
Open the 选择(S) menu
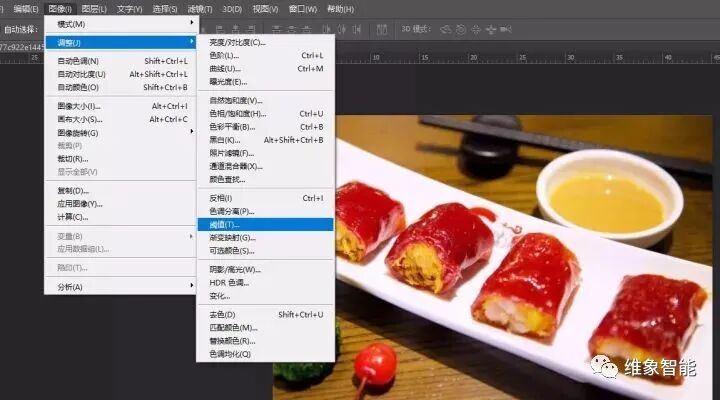point(164,9)
